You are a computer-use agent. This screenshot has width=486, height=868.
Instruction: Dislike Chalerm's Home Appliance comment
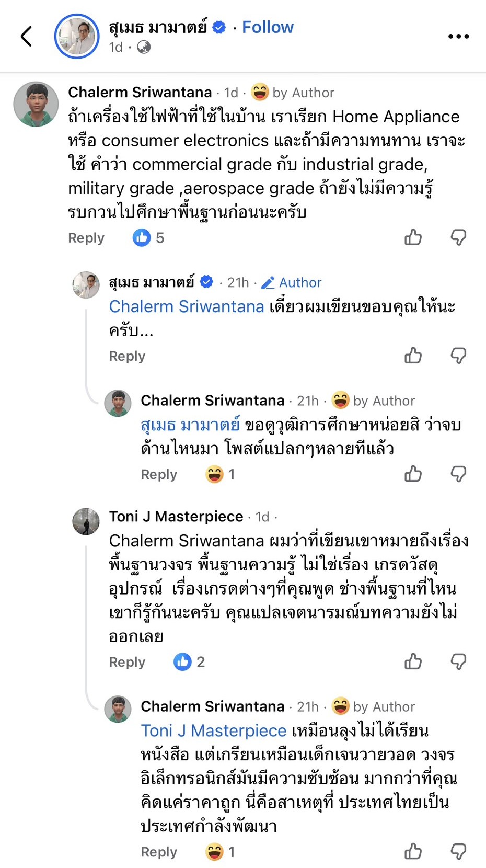point(458,237)
